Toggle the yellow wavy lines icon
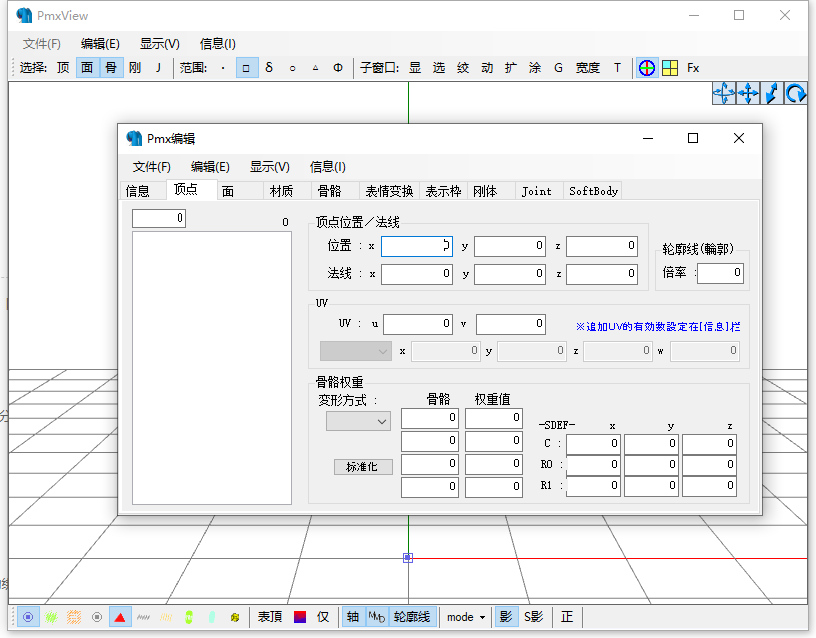The width and height of the screenshot is (816, 638). click(166, 617)
